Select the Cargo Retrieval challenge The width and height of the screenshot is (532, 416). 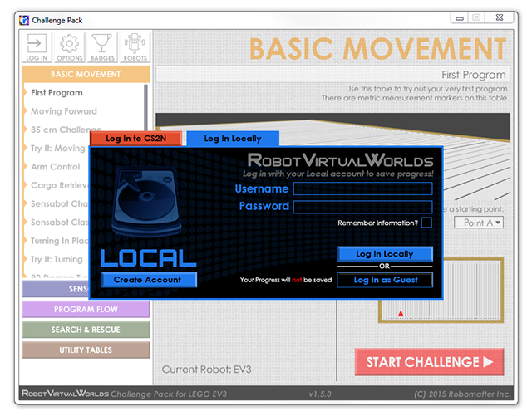point(59,185)
